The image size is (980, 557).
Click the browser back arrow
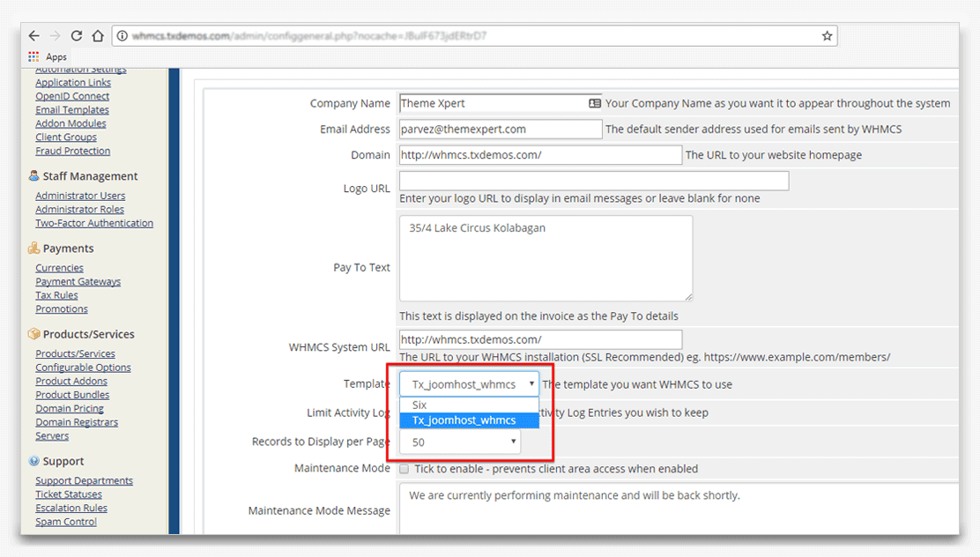pyautogui.click(x=33, y=36)
